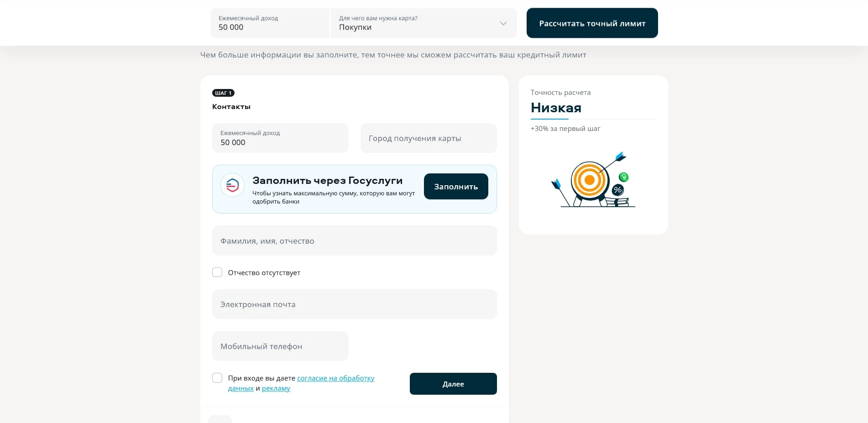Click the green ruble coin icon
Screen dimensions: 868x423
coord(623,177)
